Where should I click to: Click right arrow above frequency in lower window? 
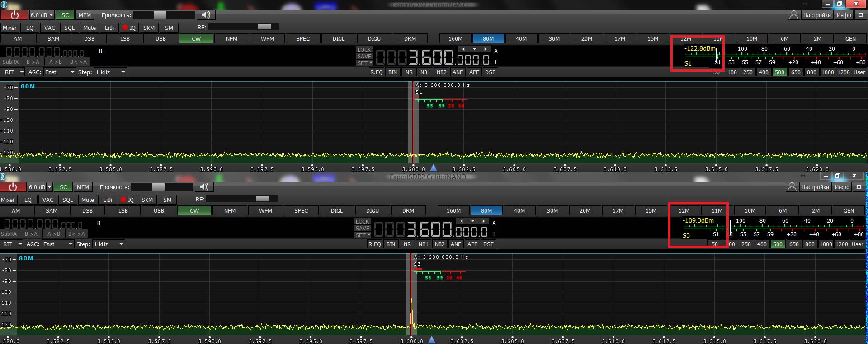point(484,221)
